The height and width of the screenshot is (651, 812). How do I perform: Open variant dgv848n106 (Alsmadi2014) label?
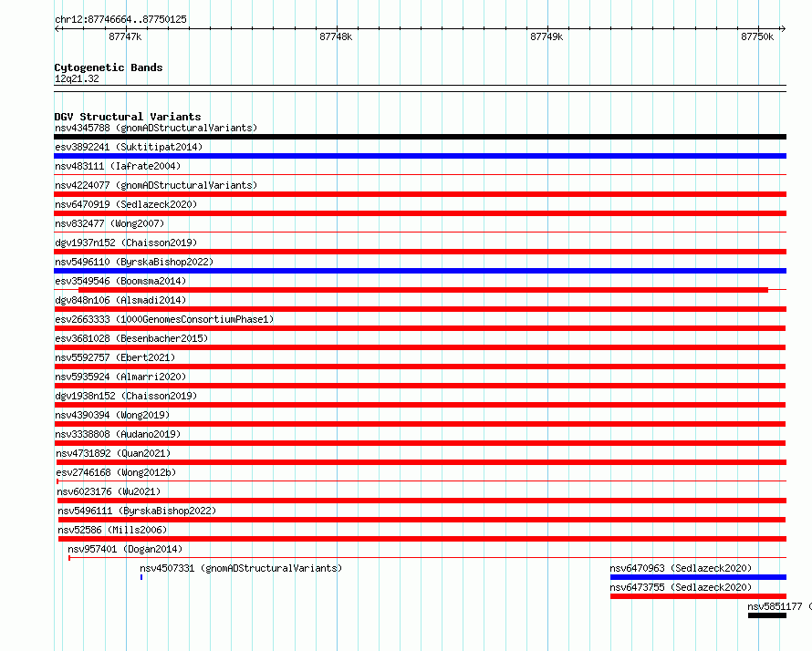click(x=120, y=300)
